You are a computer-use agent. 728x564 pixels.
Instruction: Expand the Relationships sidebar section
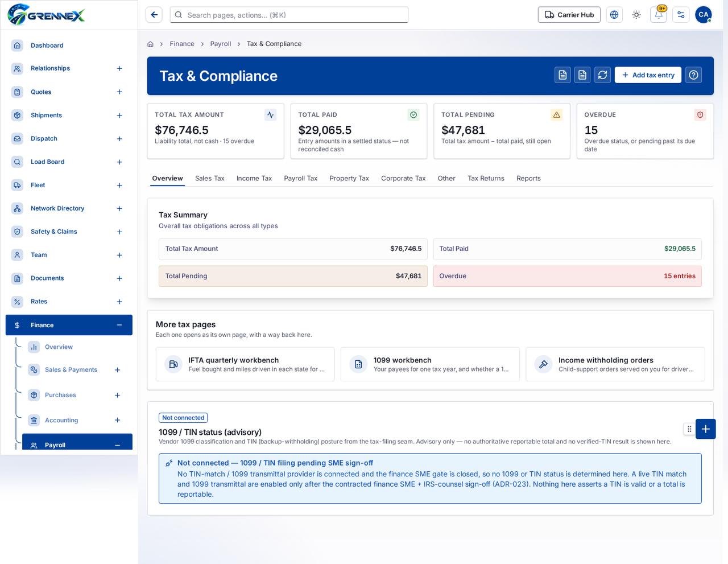point(119,68)
